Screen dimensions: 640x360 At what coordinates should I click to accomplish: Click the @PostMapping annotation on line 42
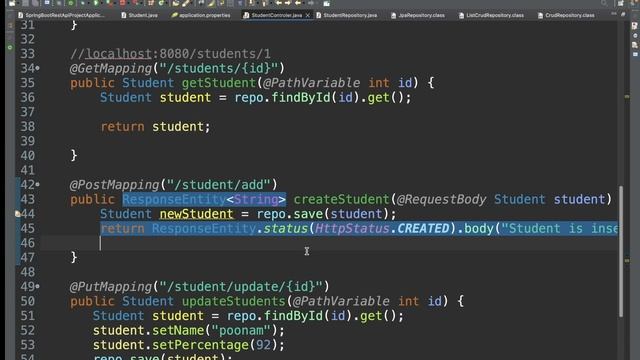(114, 185)
